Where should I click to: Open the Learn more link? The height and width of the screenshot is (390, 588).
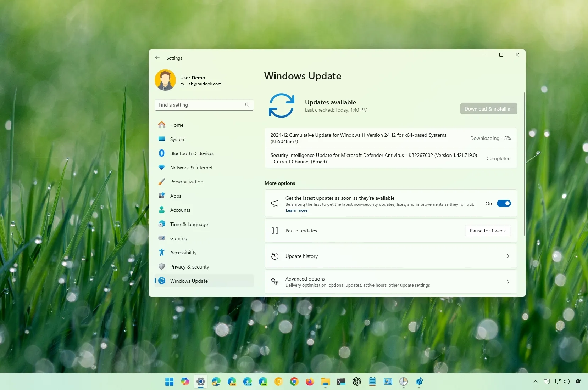(296, 210)
